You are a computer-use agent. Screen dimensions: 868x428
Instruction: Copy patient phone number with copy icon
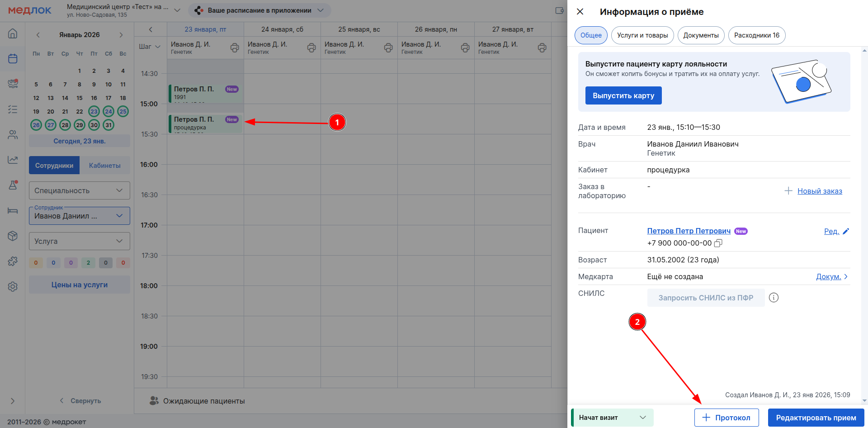coord(718,243)
